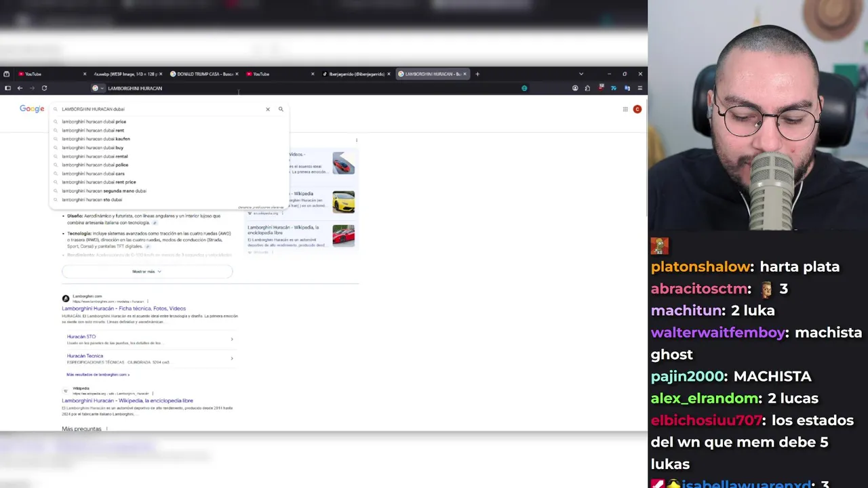Open the Google apps grid icon
The image size is (868, 488).
click(625, 109)
